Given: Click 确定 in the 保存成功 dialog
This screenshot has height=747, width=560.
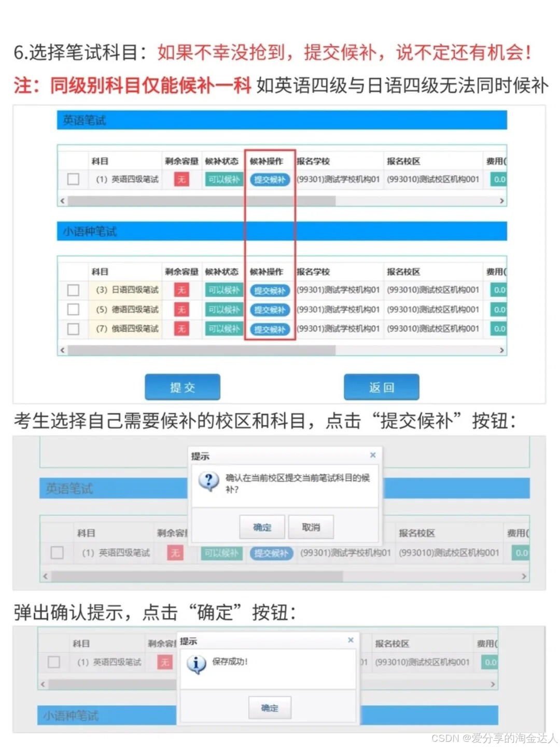Looking at the screenshot, I should coord(270,707).
